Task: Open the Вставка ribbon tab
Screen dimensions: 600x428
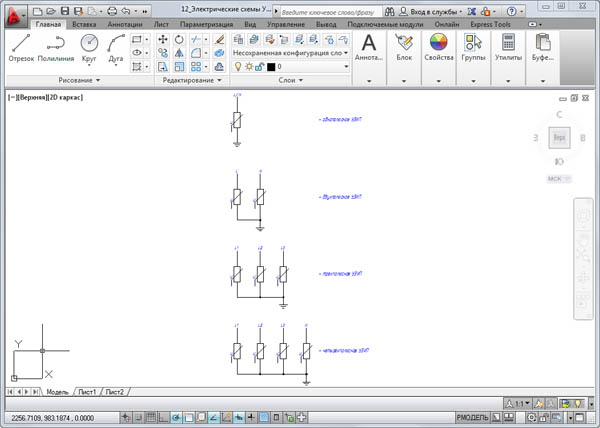Action: click(x=86, y=22)
